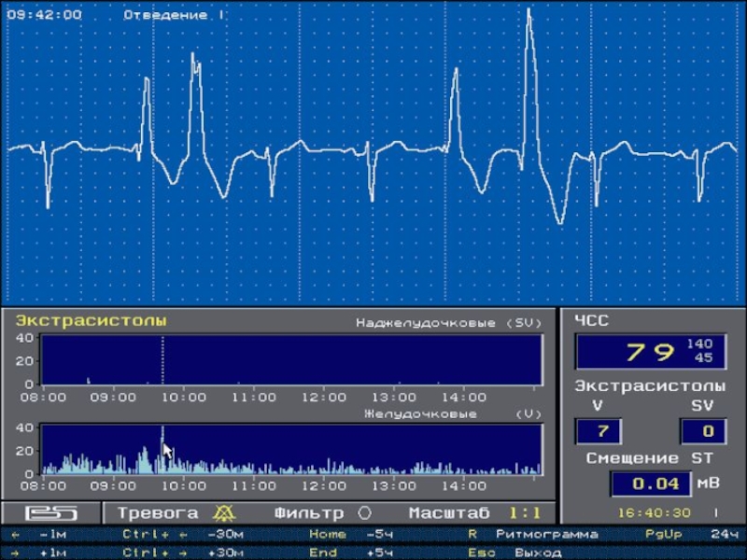This screenshot has height=560, width=747.
Task: Click the Масштаб 1:1 scale value
Action: pyautogui.click(x=525, y=512)
